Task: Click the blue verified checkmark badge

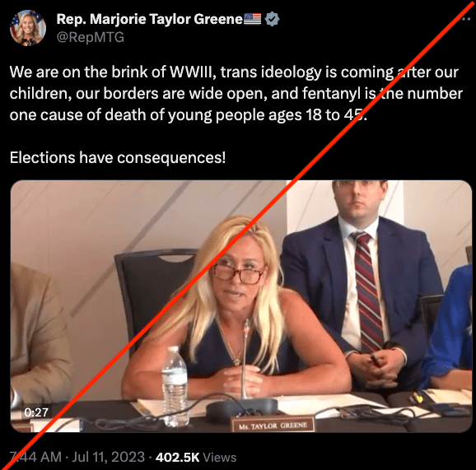Action: (272, 19)
